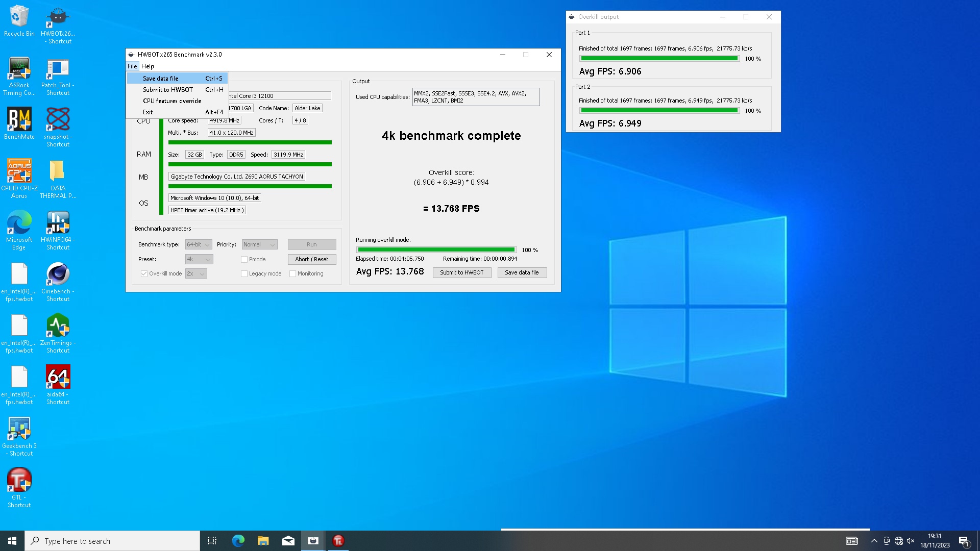Choose Exit from the File menu
The height and width of the screenshot is (551, 980).
click(177, 112)
